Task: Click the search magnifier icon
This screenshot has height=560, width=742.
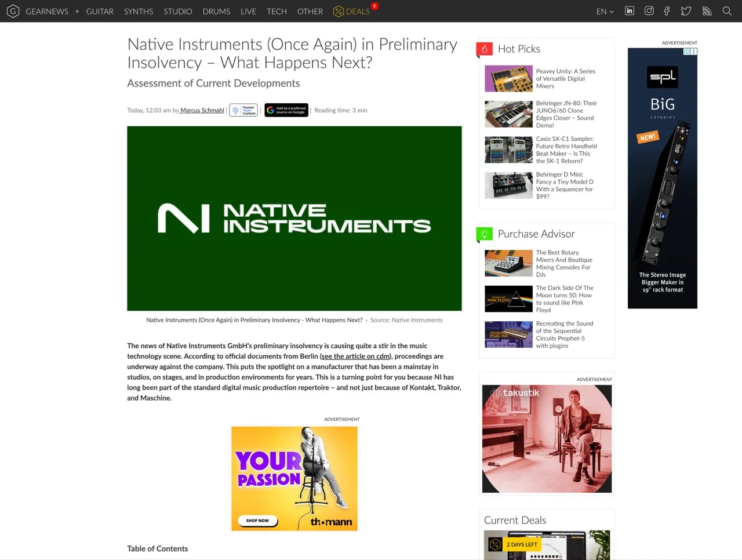Action: pyautogui.click(x=727, y=11)
